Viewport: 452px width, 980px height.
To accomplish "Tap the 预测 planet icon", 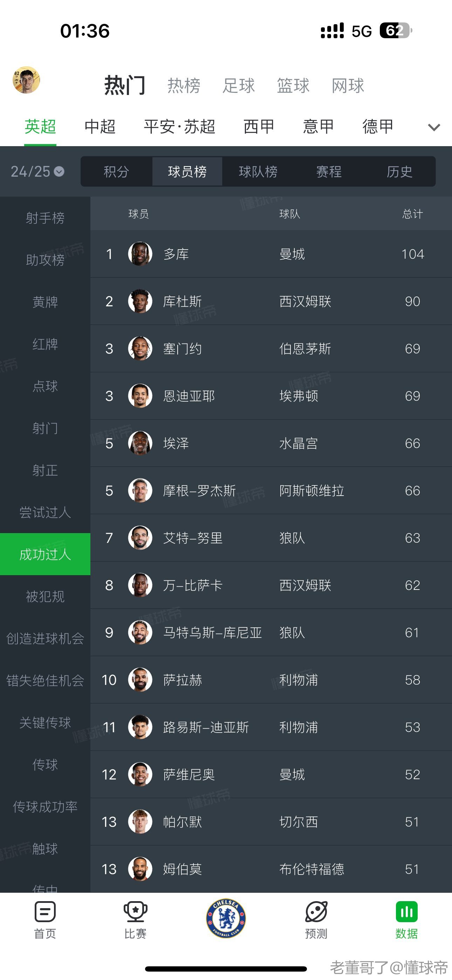I will pos(316,912).
